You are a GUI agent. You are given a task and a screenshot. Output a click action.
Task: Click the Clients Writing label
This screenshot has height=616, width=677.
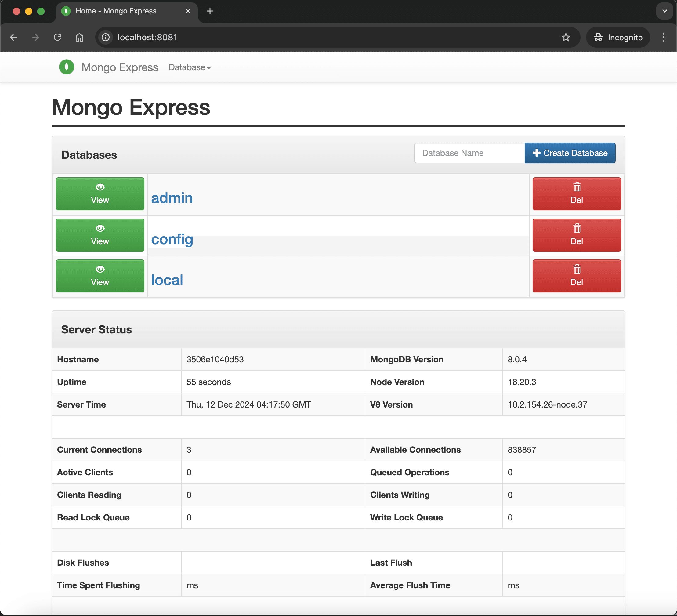pyautogui.click(x=400, y=495)
